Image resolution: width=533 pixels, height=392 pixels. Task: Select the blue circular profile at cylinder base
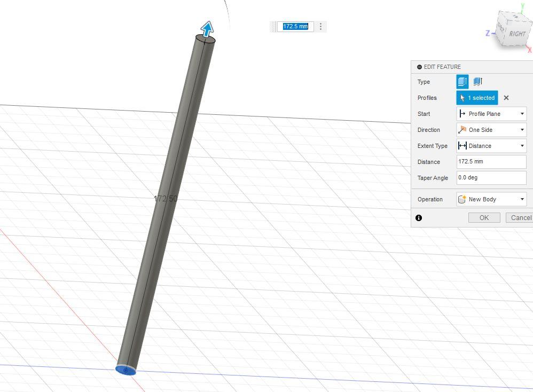coord(126,370)
